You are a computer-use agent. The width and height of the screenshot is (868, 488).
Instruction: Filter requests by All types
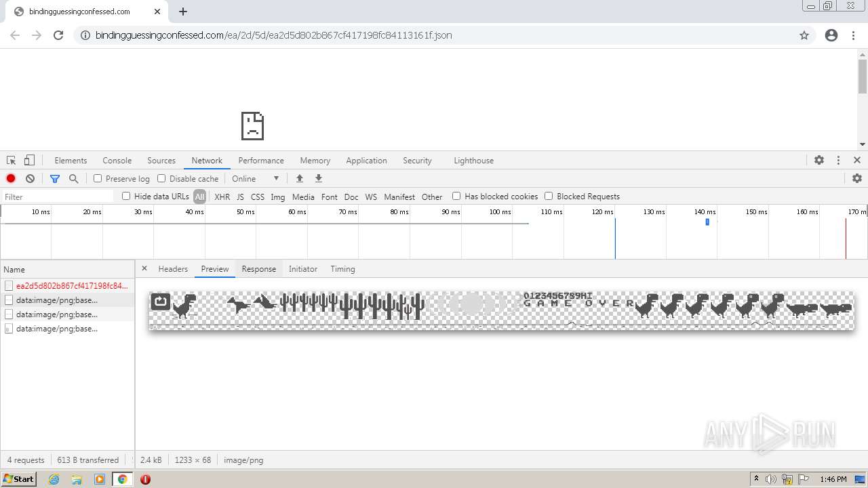pos(199,197)
